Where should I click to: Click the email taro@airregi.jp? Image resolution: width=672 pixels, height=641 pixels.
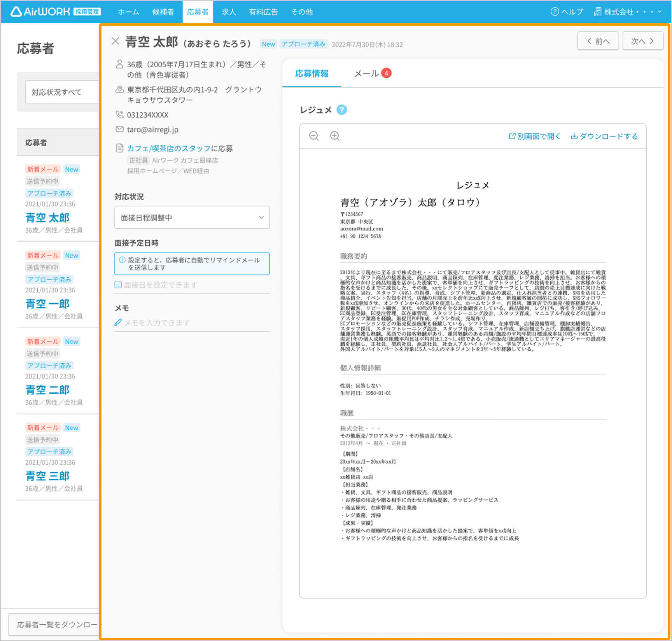(x=152, y=130)
